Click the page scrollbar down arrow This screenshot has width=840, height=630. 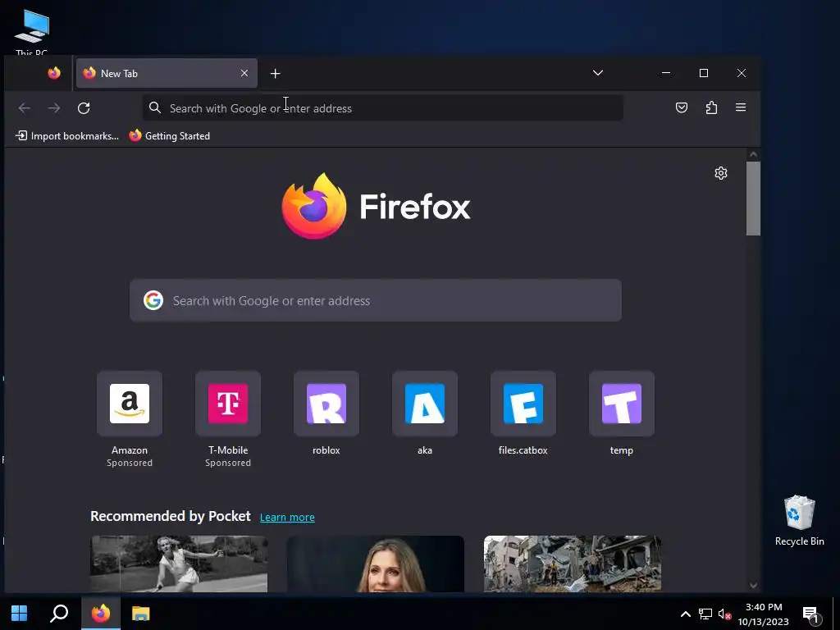coord(753,586)
